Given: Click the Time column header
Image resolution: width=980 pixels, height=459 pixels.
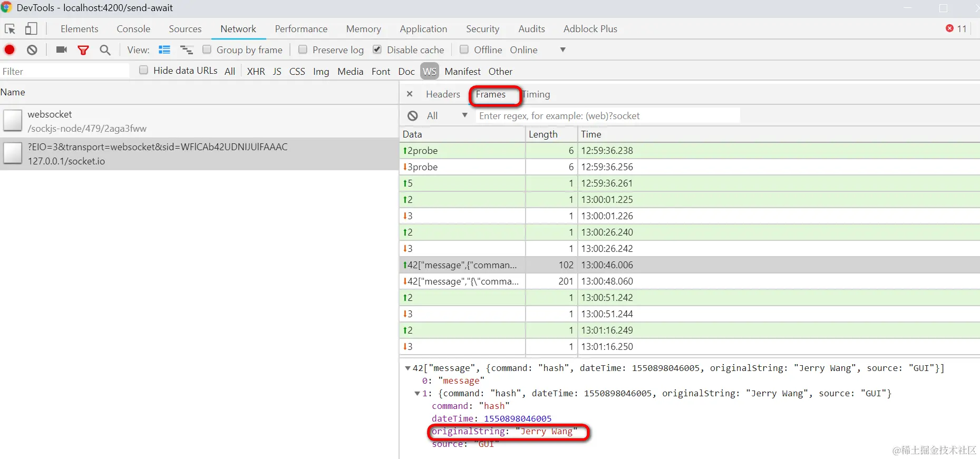Looking at the screenshot, I should pos(779,134).
